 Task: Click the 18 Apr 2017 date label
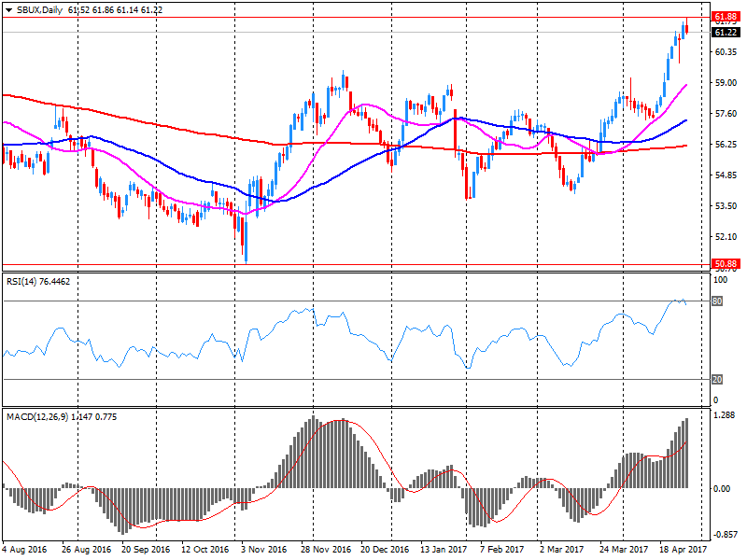click(x=684, y=550)
